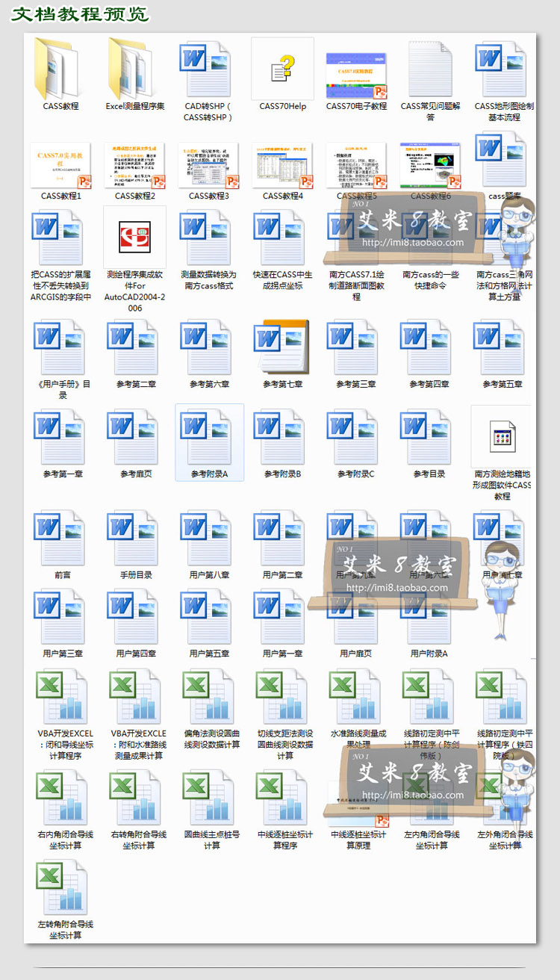Image resolution: width=560 pixels, height=980 pixels.
Task: Open the 南方测绘地籍地形成图软件CASS教程 file icon
Action: pos(502,436)
